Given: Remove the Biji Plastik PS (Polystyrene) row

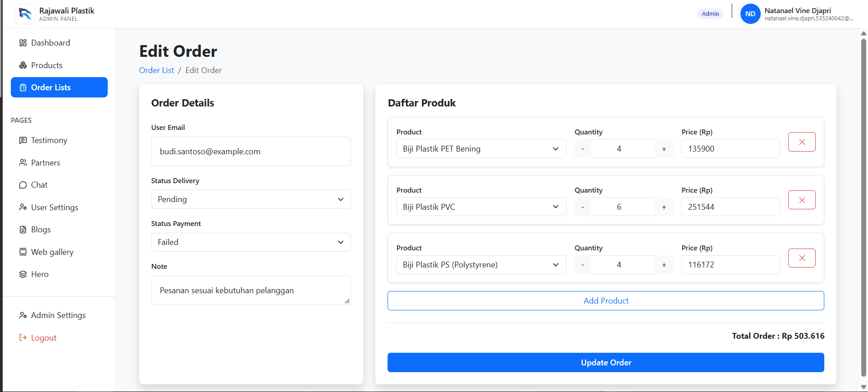Looking at the screenshot, I should [802, 258].
